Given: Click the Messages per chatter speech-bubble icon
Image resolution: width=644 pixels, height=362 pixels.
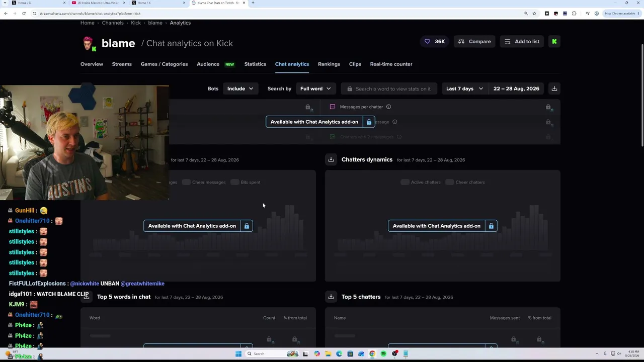Looking at the screenshot, I should coord(332,107).
